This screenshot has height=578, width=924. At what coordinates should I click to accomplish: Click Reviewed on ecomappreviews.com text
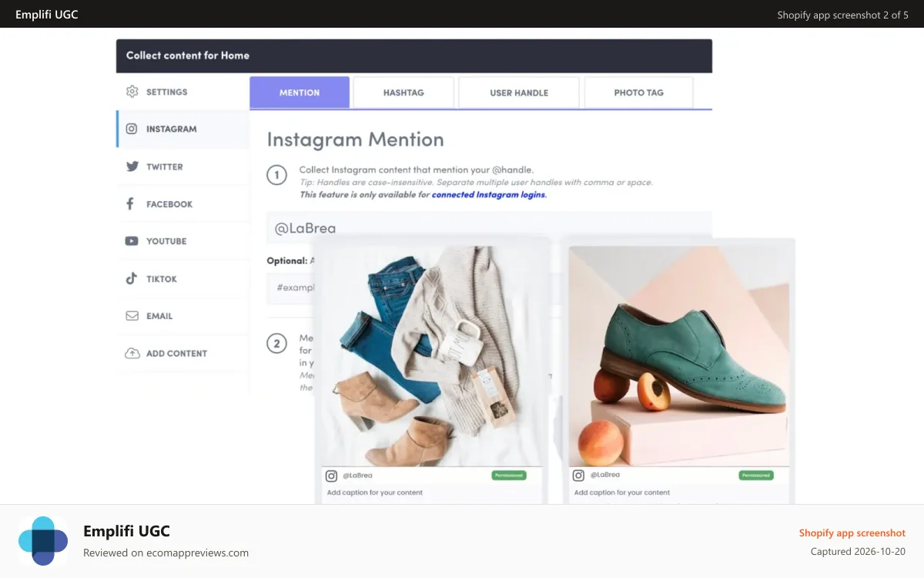tap(166, 553)
